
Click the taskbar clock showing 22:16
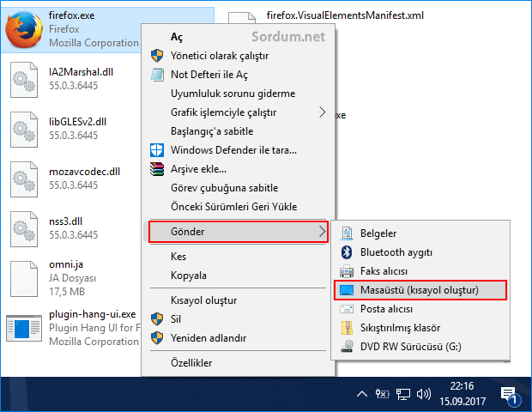pos(462,394)
